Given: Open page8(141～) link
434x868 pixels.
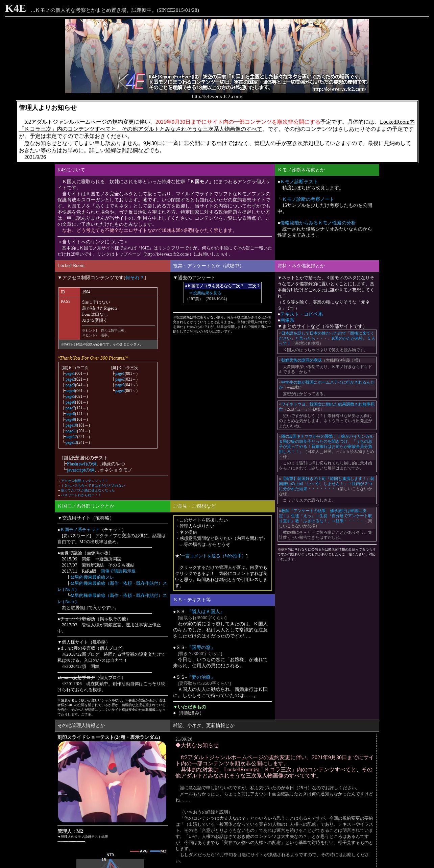Looking at the screenshot, I should pyautogui.click(x=70, y=414).
